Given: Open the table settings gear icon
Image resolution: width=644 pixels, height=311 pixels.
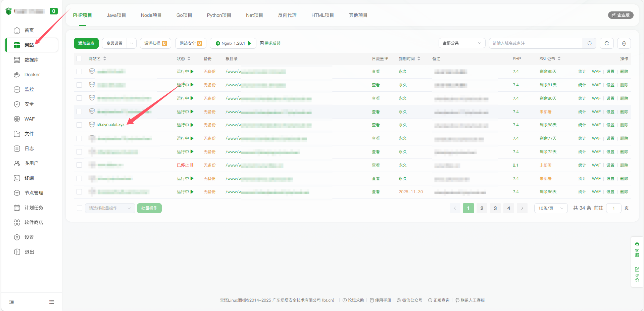Looking at the screenshot, I should [x=624, y=43].
